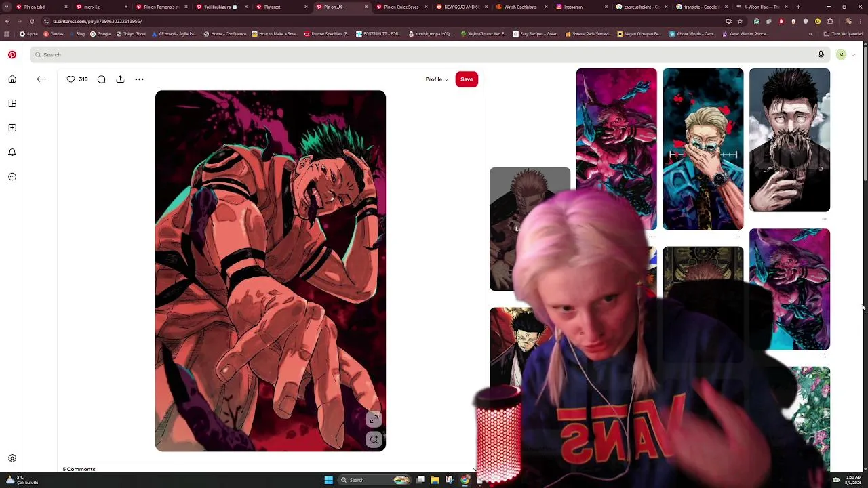Open Profile board dropdown
The width and height of the screenshot is (868, 488).
pyautogui.click(x=437, y=79)
